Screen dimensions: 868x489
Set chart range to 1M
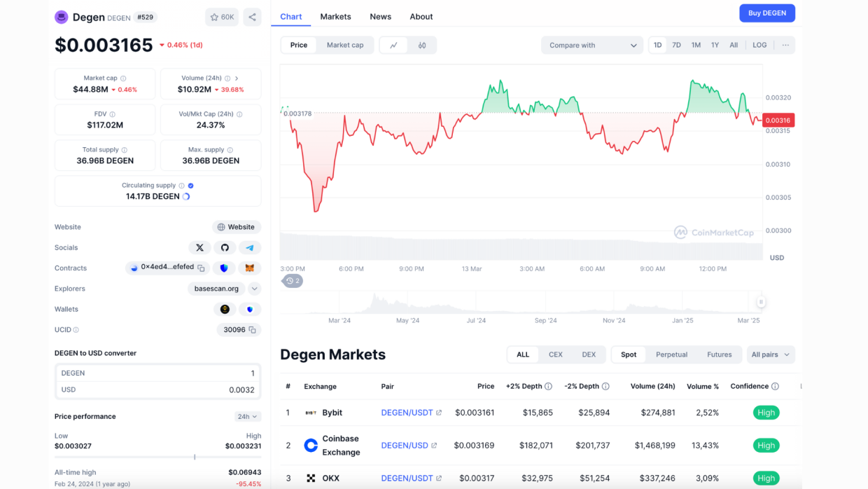(696, 45)
